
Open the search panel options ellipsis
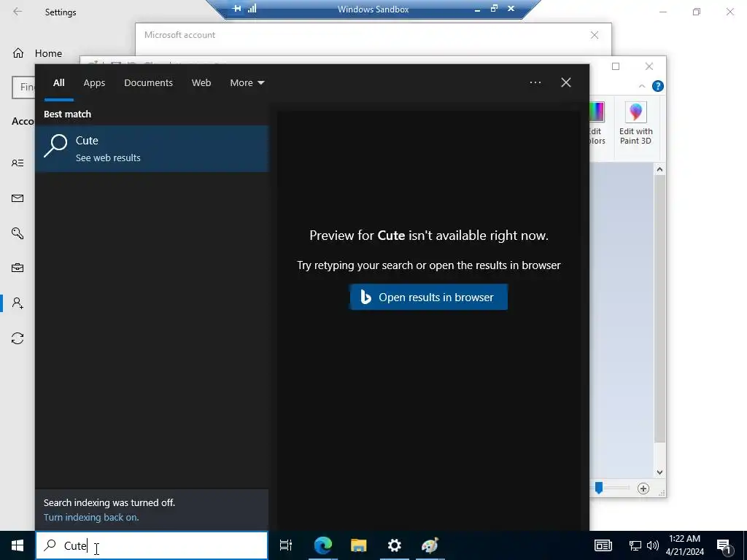[535, 82]
